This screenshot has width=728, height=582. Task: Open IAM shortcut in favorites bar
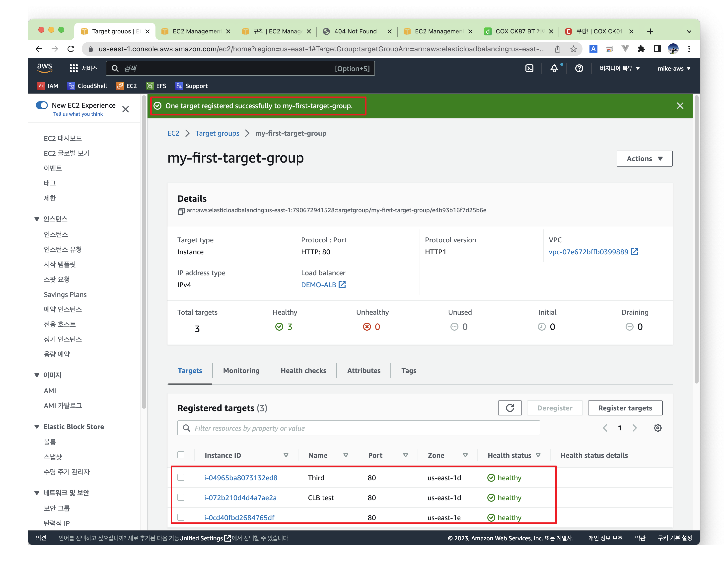coord(48,86)
